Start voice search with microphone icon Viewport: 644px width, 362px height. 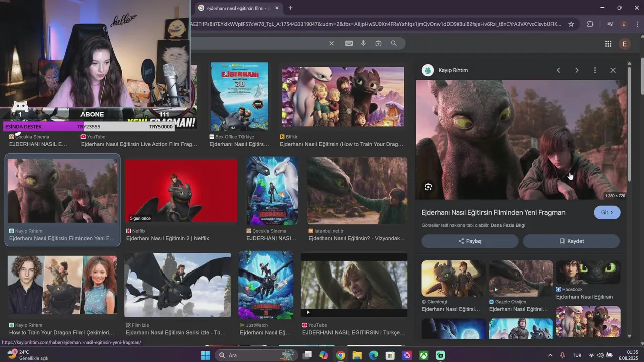pos(363,43)
